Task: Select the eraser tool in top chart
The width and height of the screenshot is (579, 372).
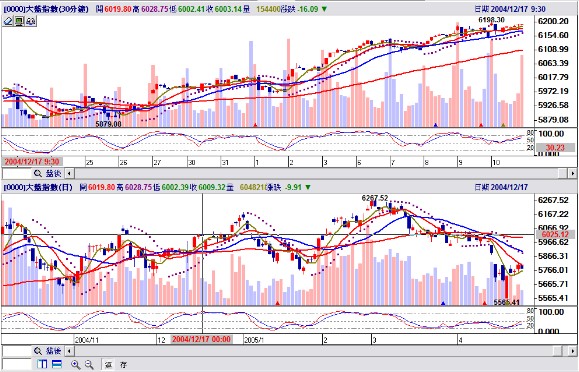Action: (8, 21)
